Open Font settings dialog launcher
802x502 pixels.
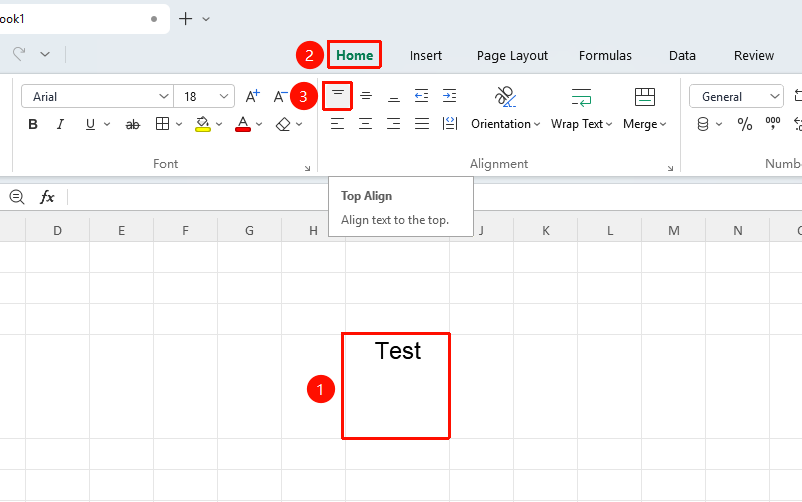click(307, 168)
